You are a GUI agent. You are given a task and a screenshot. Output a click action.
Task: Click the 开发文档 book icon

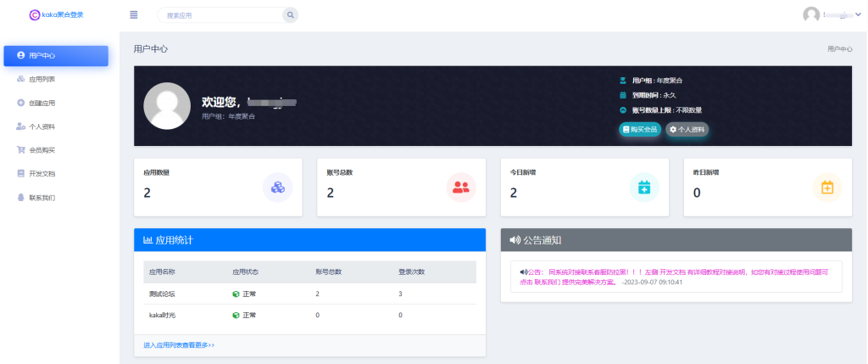20,173
